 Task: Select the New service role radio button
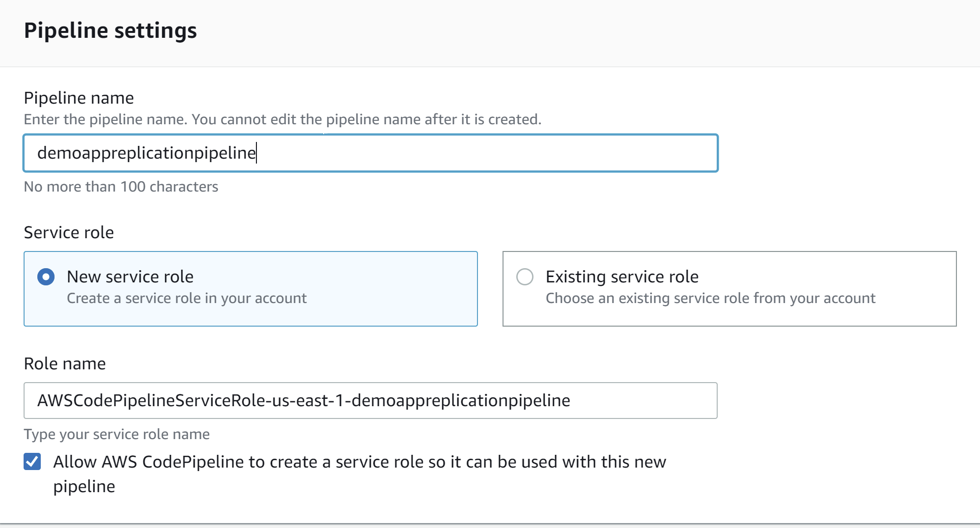[x=46, y=277]
